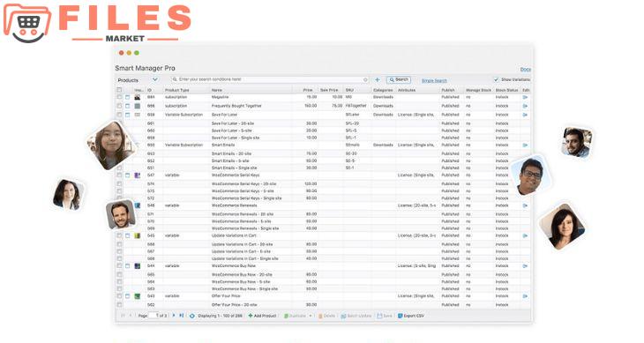
Task: Open the Simple Search link
Action: 434,80
